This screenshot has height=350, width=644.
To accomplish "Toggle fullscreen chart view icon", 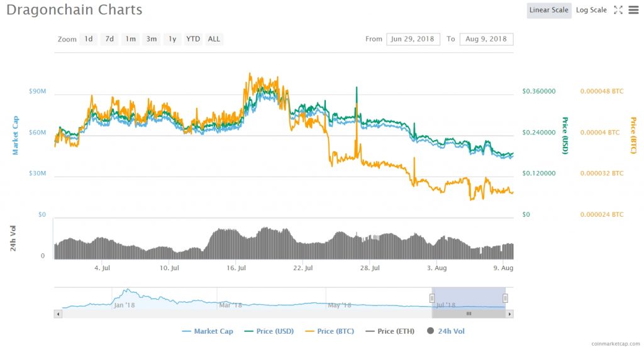I will [618, 10].
